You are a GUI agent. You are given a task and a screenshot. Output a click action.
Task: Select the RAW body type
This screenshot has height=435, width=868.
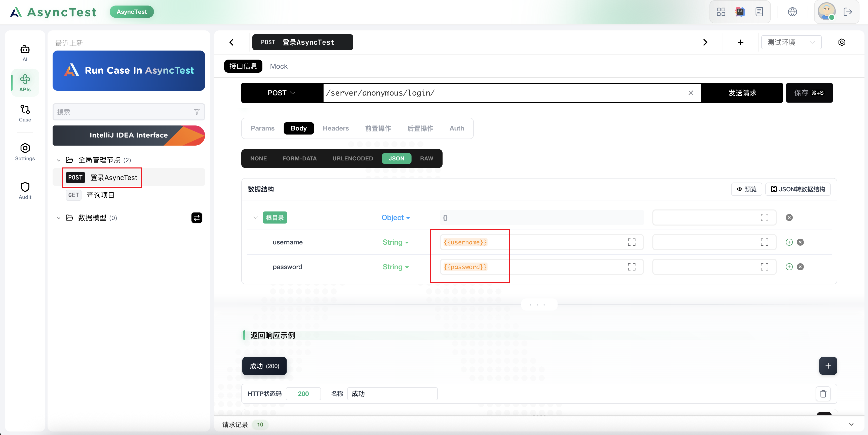[426, 159]
